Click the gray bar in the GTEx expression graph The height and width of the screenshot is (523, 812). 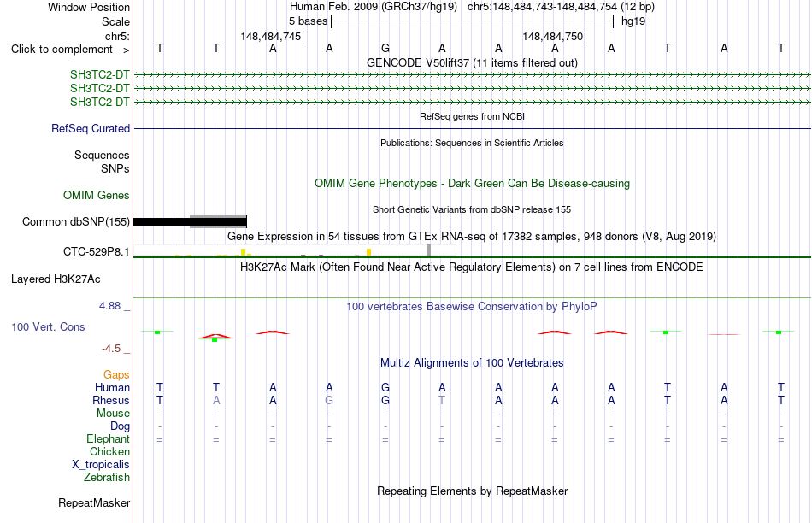click(428, 250)
